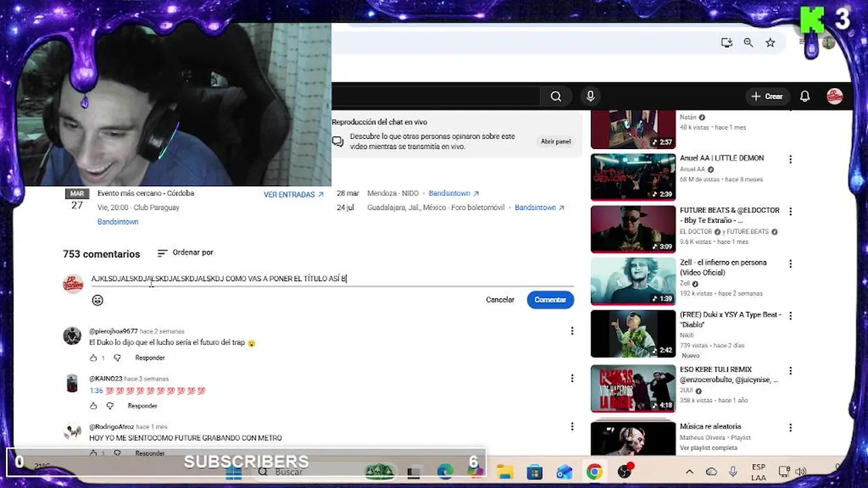Click the install app icon in address bar
Viewport: 868px width, 488px height.
726,43
